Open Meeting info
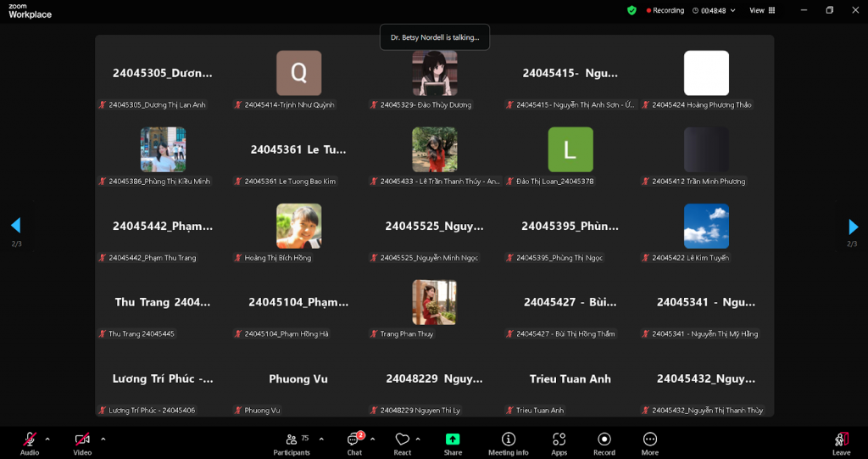 coord(509,444)
